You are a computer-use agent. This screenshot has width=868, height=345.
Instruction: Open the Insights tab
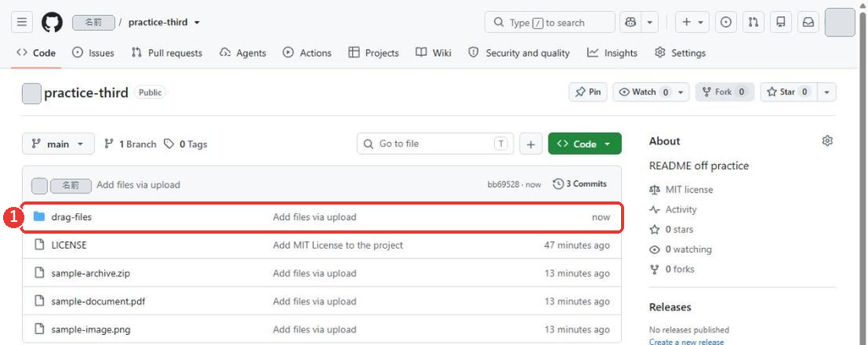click(612, 53)
